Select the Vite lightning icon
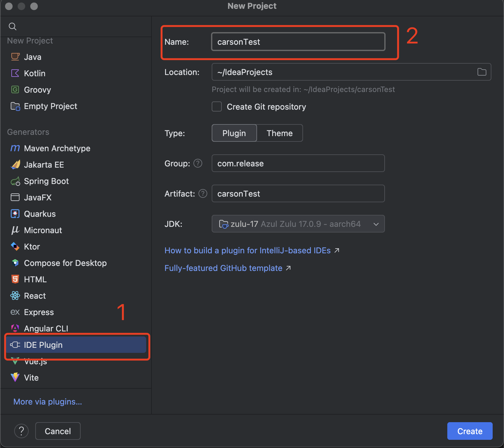This screenshot has width=504, height=448. (x=15, y=377)
